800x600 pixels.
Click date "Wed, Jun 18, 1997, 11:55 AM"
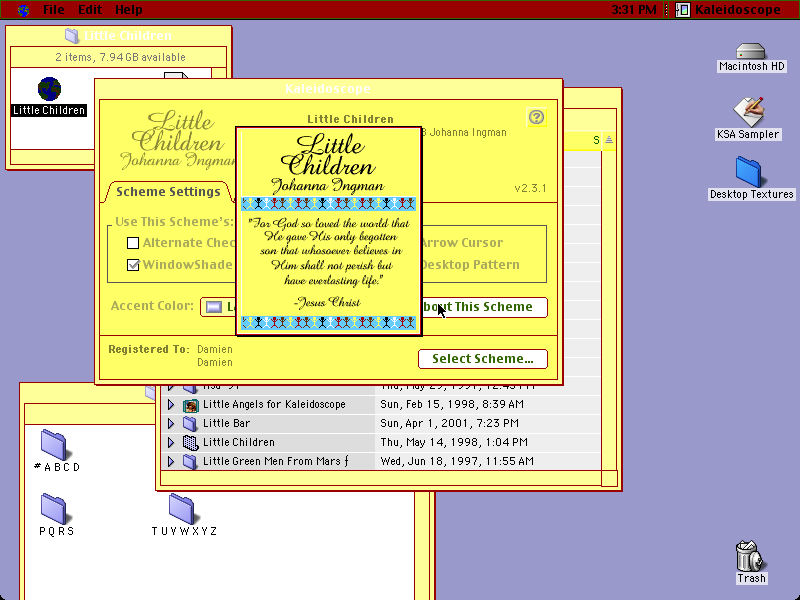(x=457, y=461)
